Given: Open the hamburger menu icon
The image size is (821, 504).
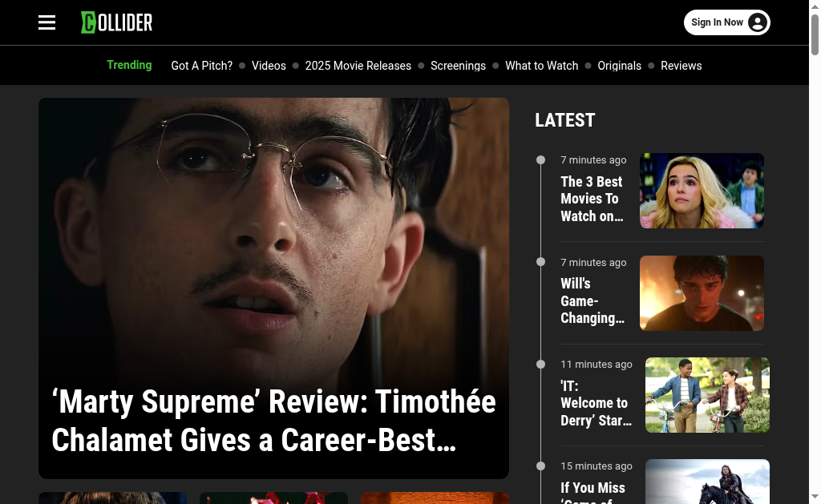Looking at the screenshot, I should (x=47, y=22).
